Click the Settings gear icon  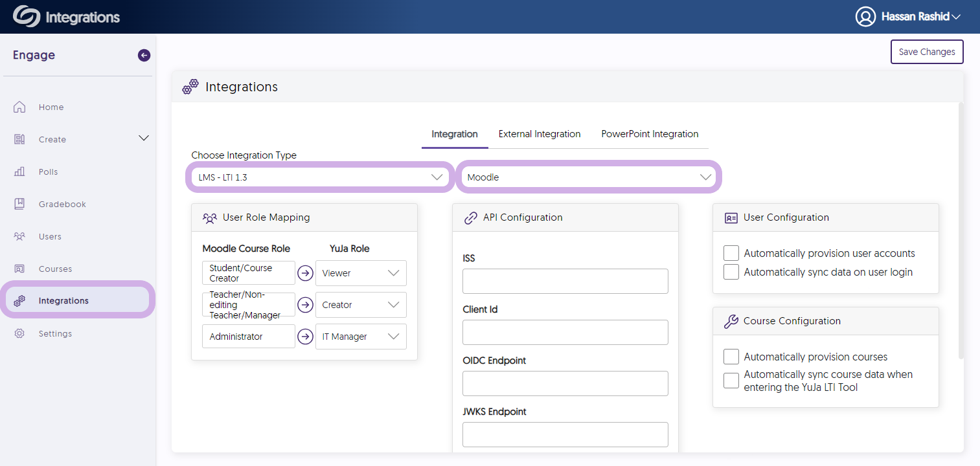pos(19,333)
